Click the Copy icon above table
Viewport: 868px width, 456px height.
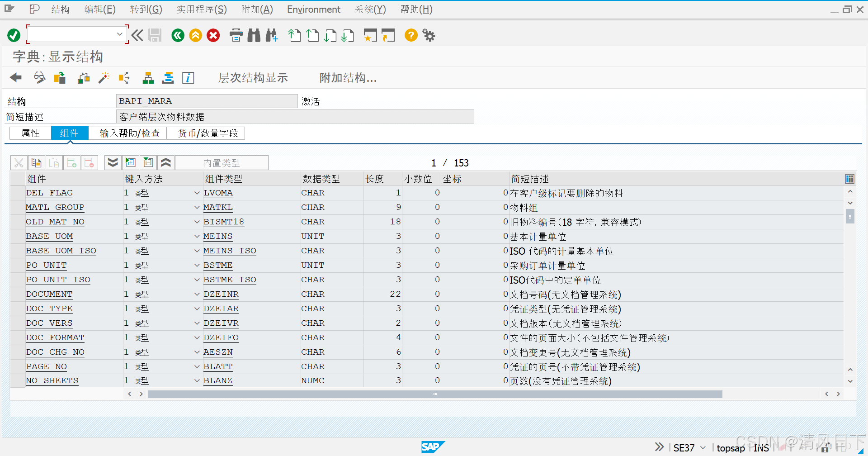click(36, 162)
